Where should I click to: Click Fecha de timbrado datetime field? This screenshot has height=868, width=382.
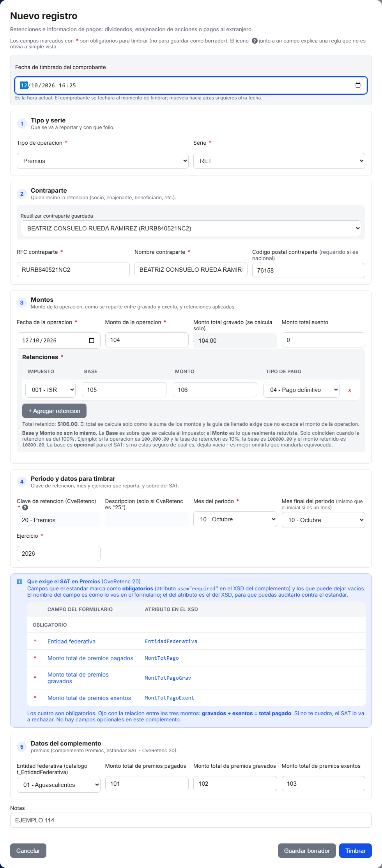[191, 85]
